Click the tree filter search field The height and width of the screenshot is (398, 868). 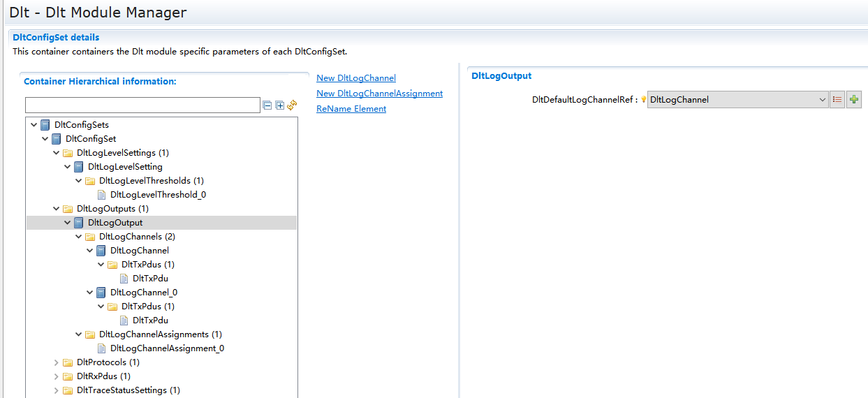(142, 105)
